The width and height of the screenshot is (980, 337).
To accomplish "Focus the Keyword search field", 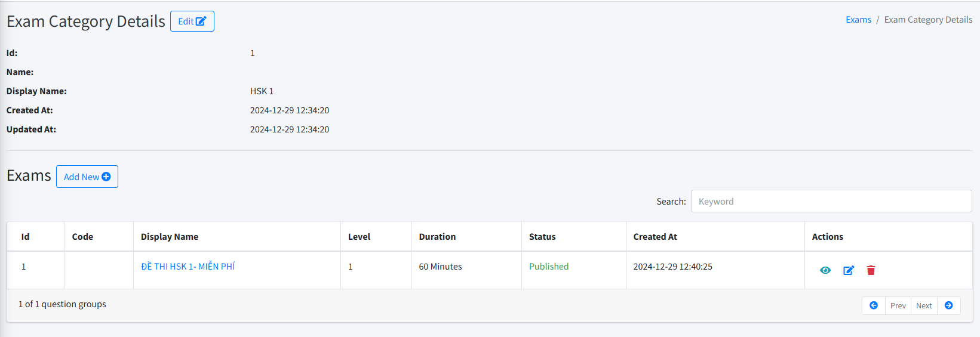I will 831,202.
